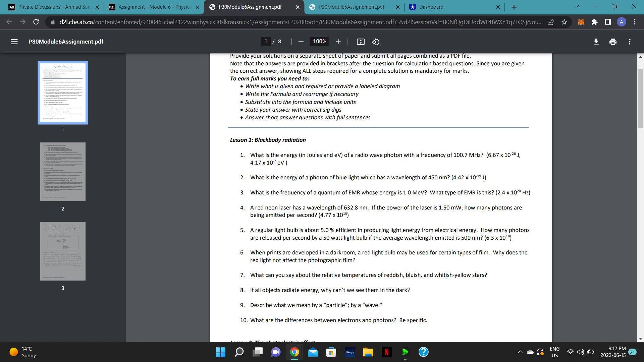Viewport: 644px width, 362px height.
Task: Download the PDF file
Action: coord(596,42)
